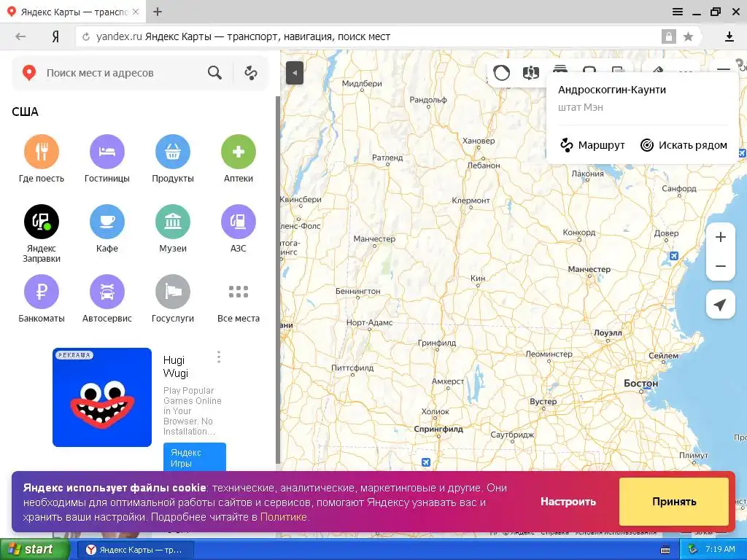The image size is (747, 560).
Task: Click the browser address bar
Action: [371, 36]
